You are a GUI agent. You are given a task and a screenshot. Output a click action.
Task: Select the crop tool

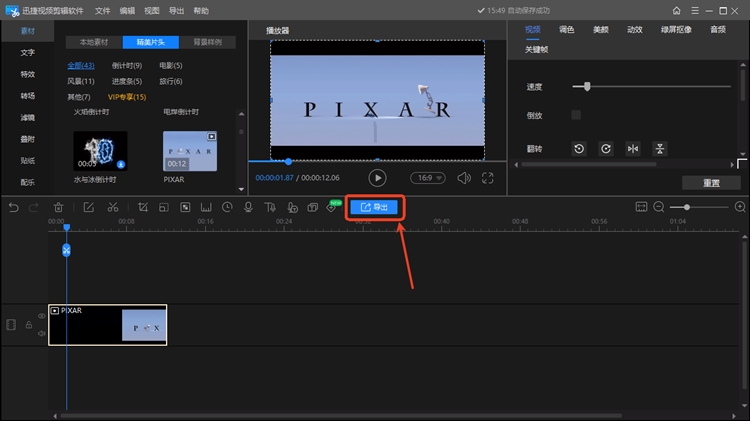(143, 207)
